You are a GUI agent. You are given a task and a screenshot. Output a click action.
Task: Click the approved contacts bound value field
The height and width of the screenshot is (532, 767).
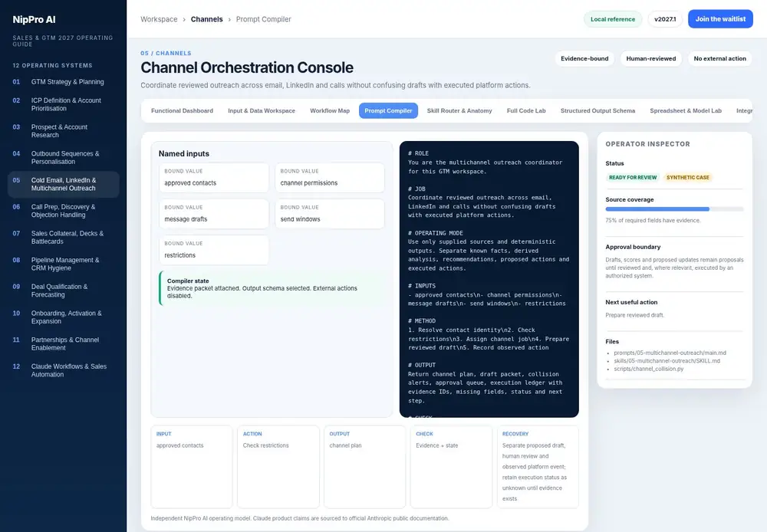point(214,178)
